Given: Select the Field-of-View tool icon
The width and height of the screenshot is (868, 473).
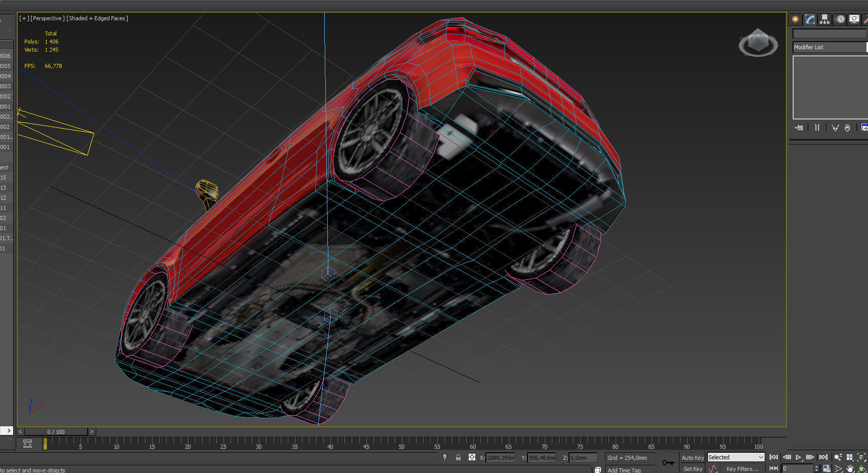Looking at the screenshot, I should (x=839, y=469).
